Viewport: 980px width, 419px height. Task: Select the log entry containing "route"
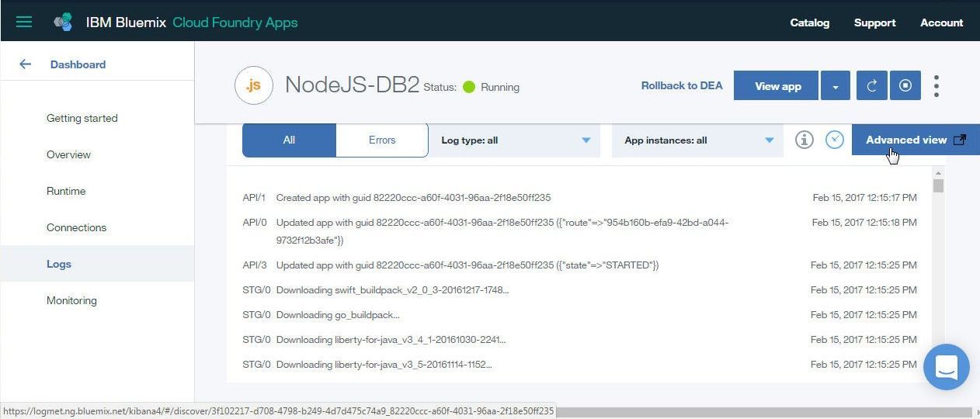click(x=579, y=231)
